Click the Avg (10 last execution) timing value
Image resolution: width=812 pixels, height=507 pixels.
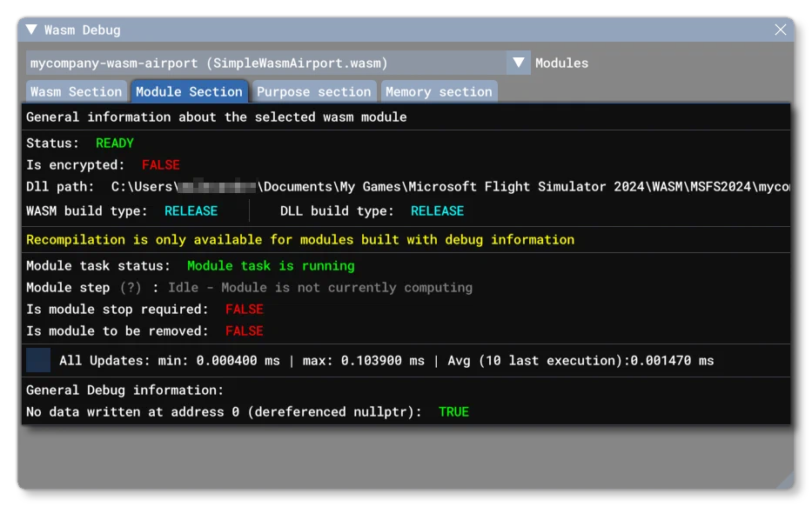coord(580,361)
